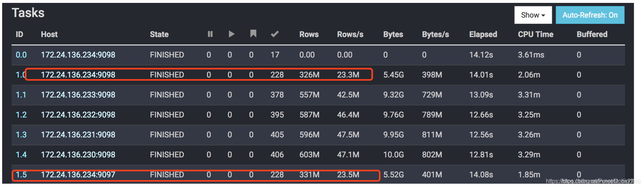
Task: Click the 3.61ms CPU time value
Action: pos(531,55)
